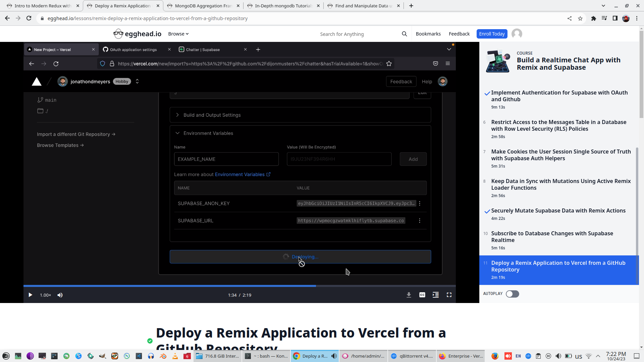Open the user avatar profile icon
Screen dimensions: 644x362
click(517, 34)
